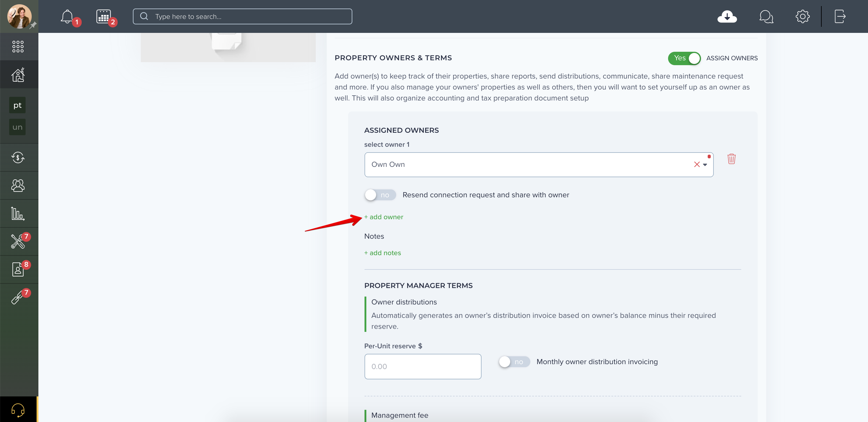Open the 'pt' sidebar item
The width and height of the screenshot is (868, 422).
17,105
